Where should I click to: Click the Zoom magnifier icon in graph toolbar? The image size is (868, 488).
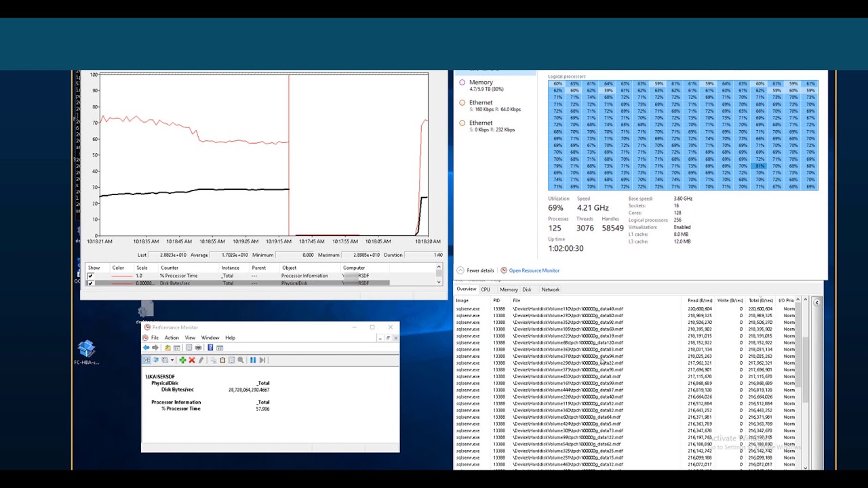[240, 360]
